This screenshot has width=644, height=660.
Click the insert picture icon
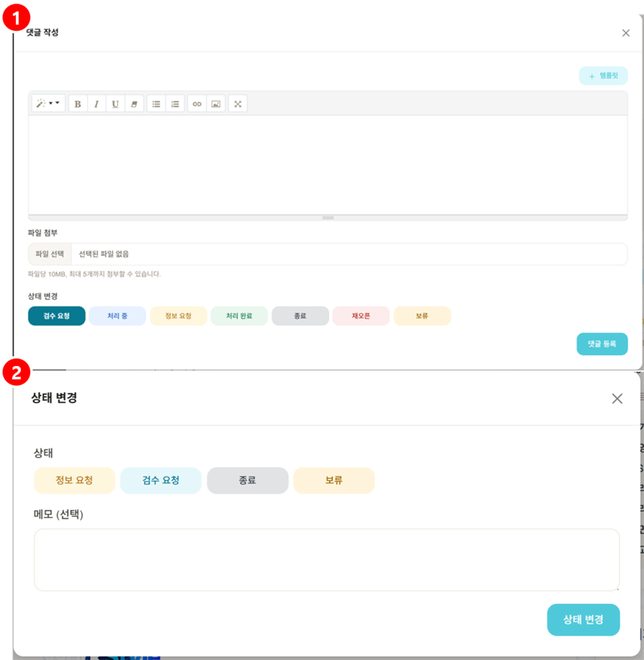pyautogui.click(x=215, y=104)
